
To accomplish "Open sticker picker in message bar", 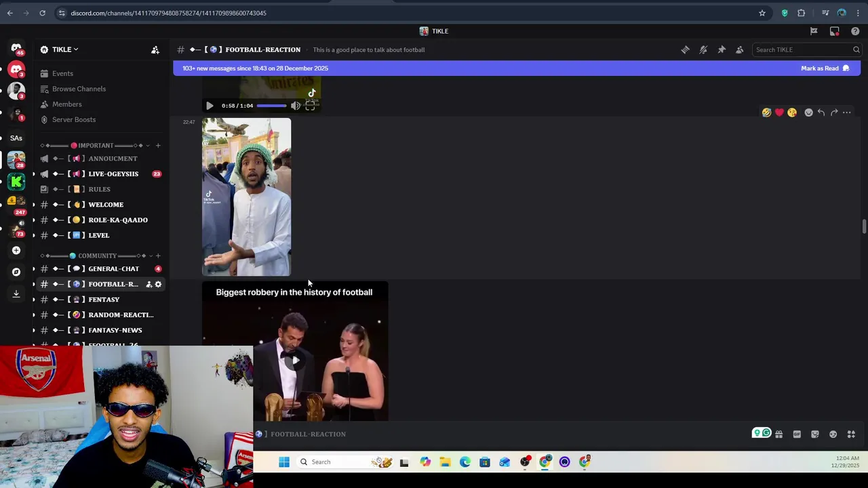I will pyautogui.click(x=815, y=434).
